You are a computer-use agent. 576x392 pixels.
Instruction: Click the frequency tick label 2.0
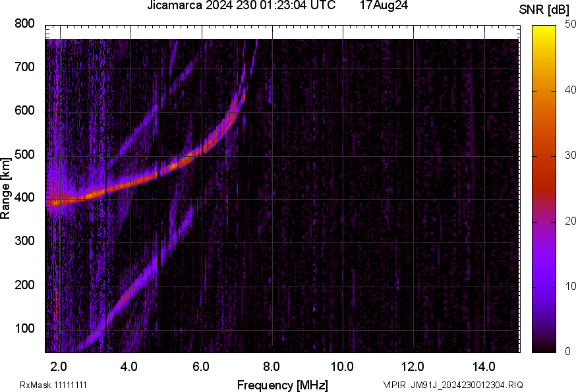coord(59,366)
